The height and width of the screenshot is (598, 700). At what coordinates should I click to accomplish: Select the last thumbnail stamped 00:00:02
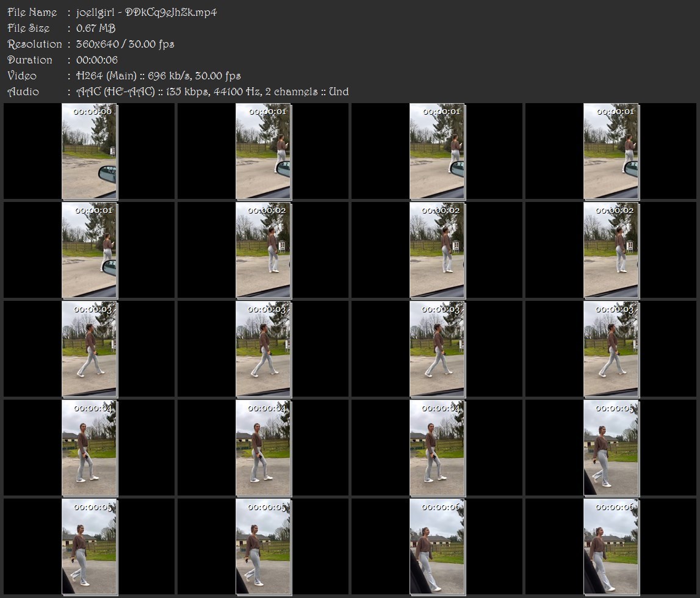click(611, 250)
